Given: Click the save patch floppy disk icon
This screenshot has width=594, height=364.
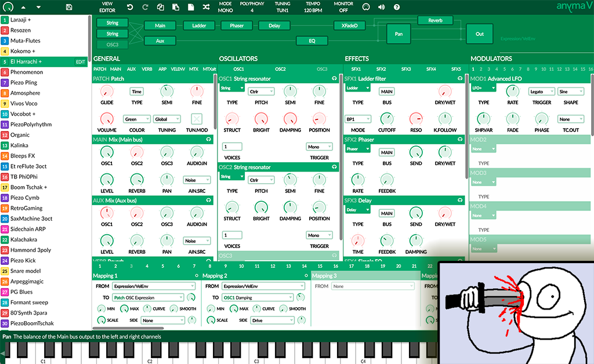Looking at the screenshot, I should point(69,7).
